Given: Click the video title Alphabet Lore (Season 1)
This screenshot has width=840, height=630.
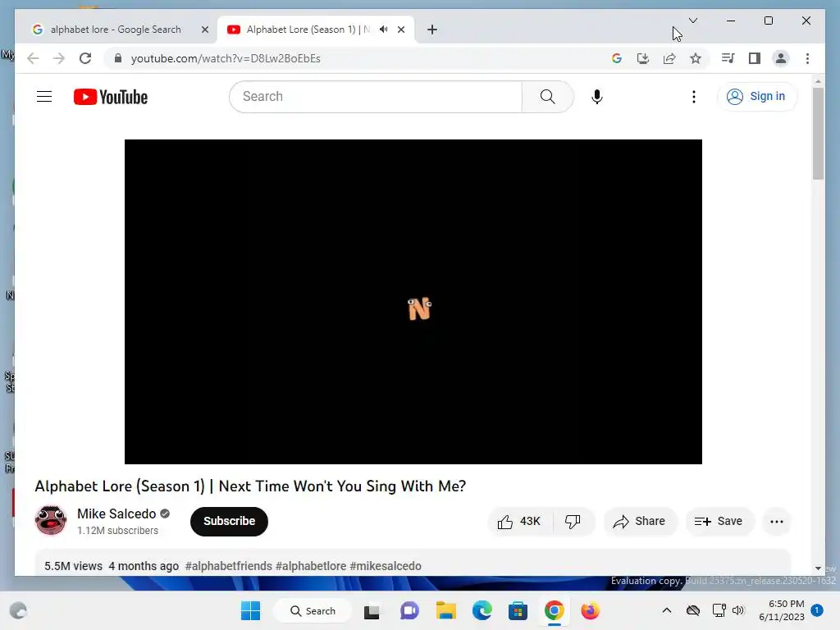Looking at the screenshot, I should point(250,486).
